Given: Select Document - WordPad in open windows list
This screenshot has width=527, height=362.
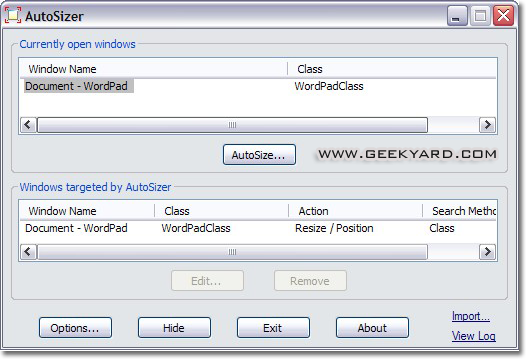Looking at the screenshot, I should 77,86.
